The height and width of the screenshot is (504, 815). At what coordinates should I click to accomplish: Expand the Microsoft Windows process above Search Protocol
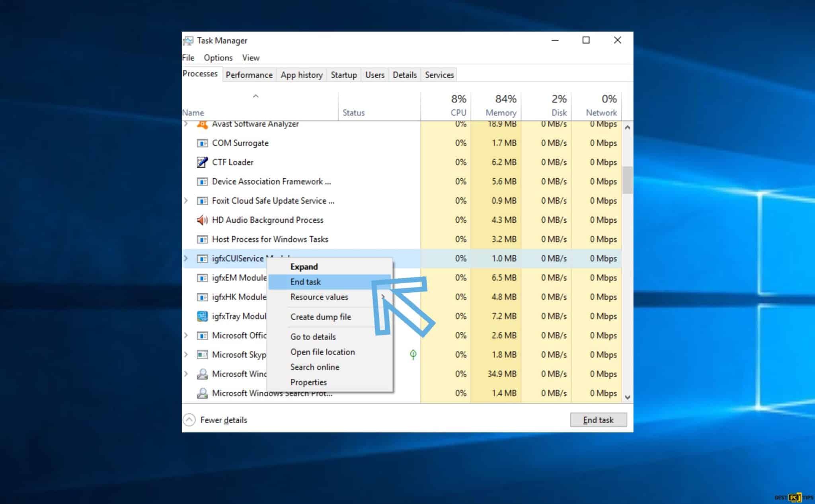pyautogui.click(x=186, y=374)
